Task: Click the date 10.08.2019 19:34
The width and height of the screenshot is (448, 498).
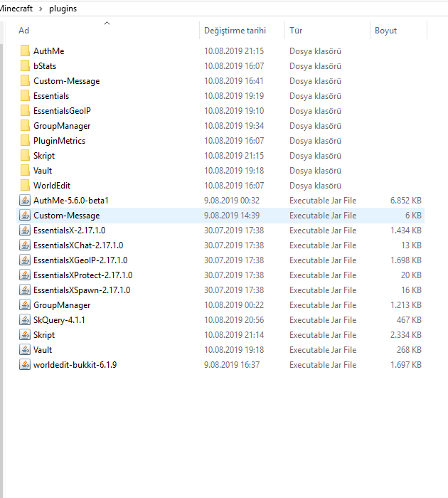Action: 234,126
